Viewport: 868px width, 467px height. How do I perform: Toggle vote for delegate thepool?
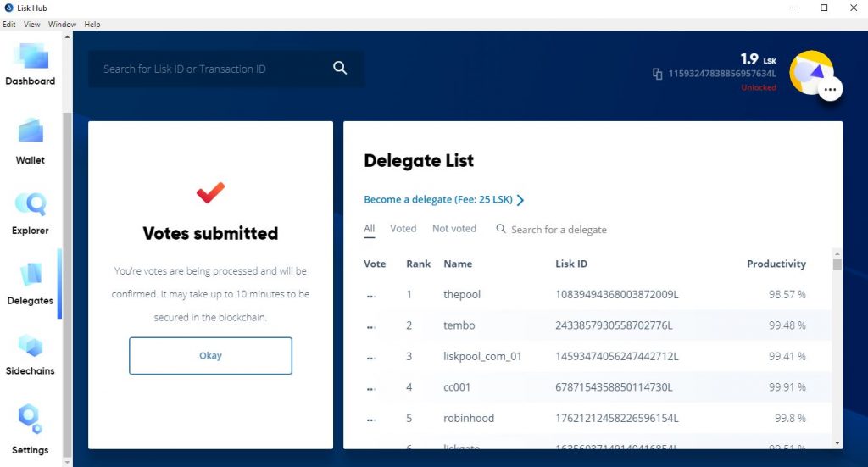click(x=371, y=296)
